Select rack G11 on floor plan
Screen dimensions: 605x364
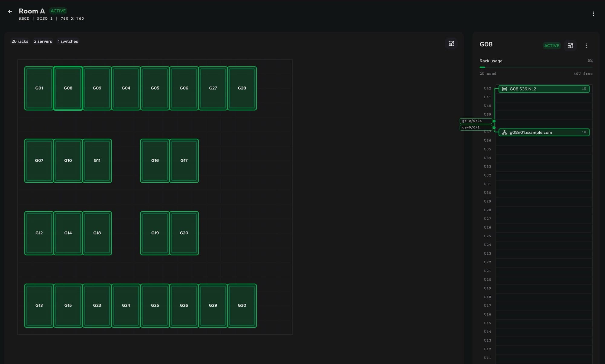(x=97, y=161)
